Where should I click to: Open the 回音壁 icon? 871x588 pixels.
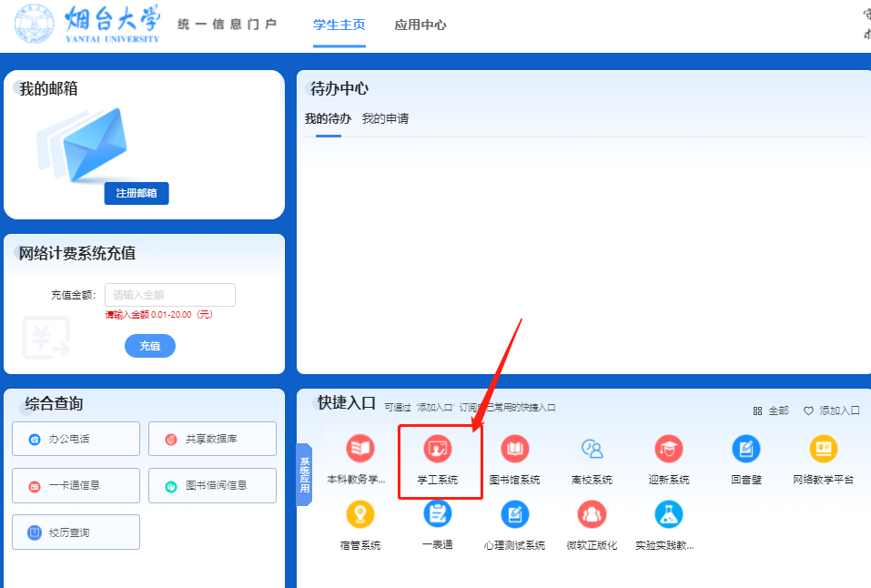coord(746,450)
